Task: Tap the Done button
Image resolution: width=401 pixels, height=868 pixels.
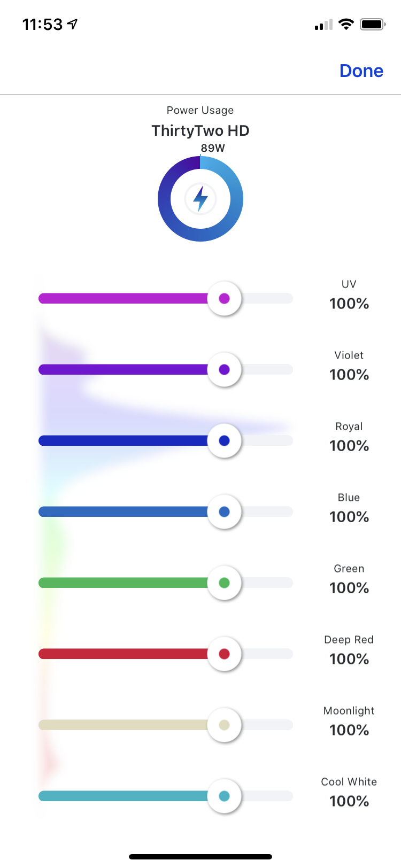Action: coord(361,71)
